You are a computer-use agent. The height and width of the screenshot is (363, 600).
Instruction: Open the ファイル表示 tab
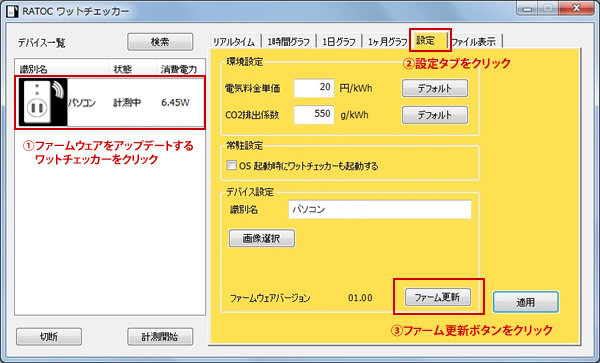tap(474, 42)
